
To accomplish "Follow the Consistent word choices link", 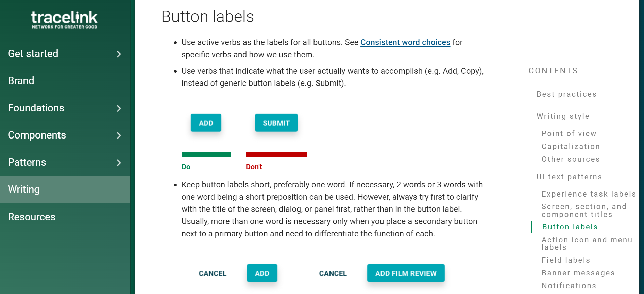I will tap(405, 42).
